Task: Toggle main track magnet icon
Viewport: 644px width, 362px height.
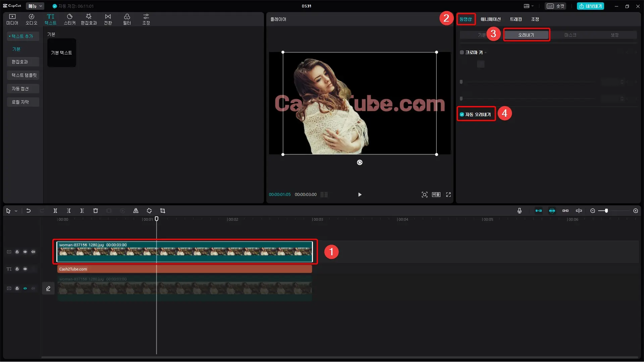Action: pos(539,211)
